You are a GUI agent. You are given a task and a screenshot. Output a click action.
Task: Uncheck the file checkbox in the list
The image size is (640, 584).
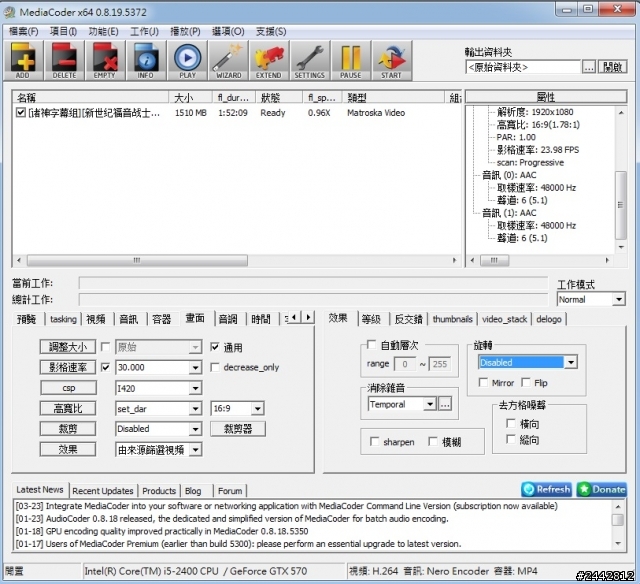(20, 112)
